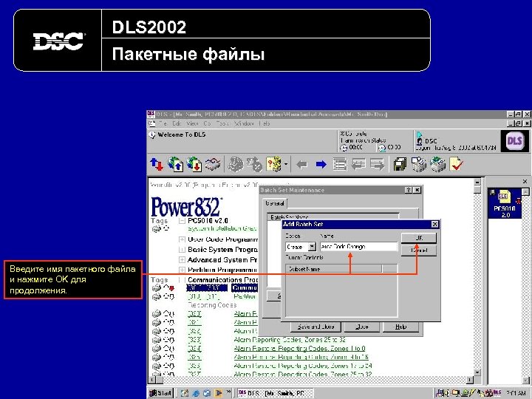
Task: Click Internet Explorer quick launch icon
Action: click(196, 393)
